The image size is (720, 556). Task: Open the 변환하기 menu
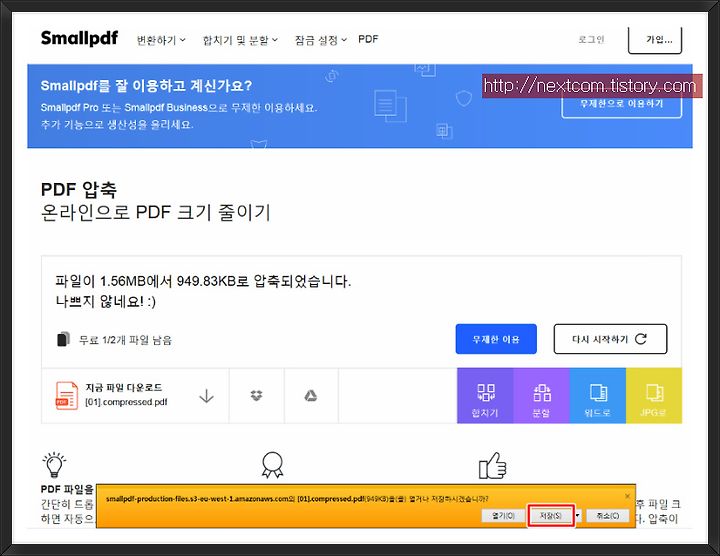point(161,40)
